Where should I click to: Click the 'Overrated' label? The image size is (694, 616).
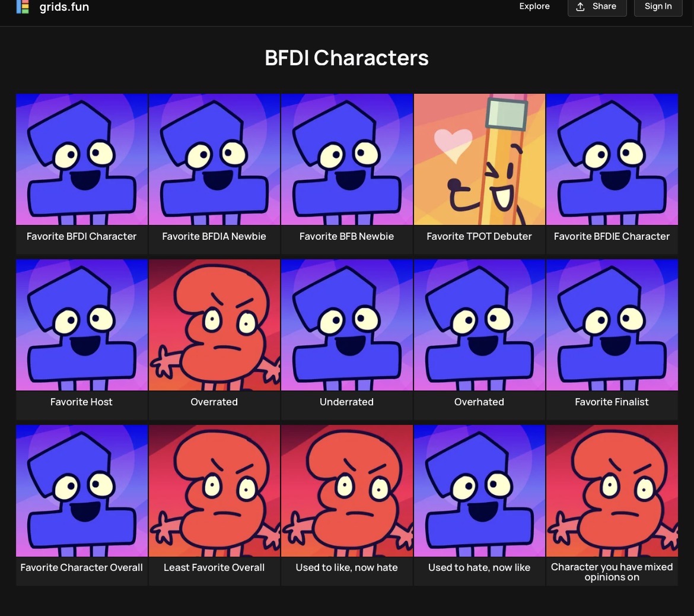pyautogui.click(x=214, y=402)
